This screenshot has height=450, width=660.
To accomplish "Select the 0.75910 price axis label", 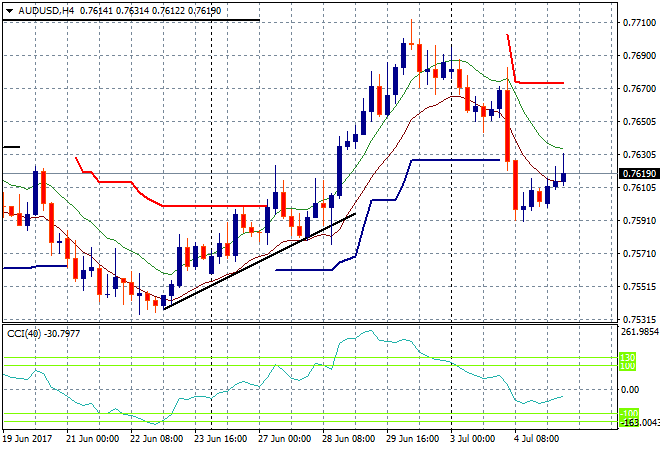I will tap(639, 221).
